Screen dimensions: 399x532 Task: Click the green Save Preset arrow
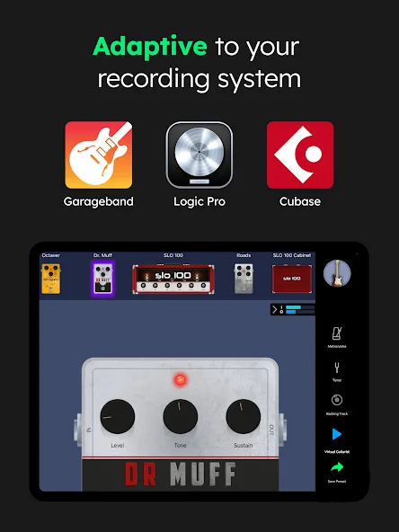point(337,467)
